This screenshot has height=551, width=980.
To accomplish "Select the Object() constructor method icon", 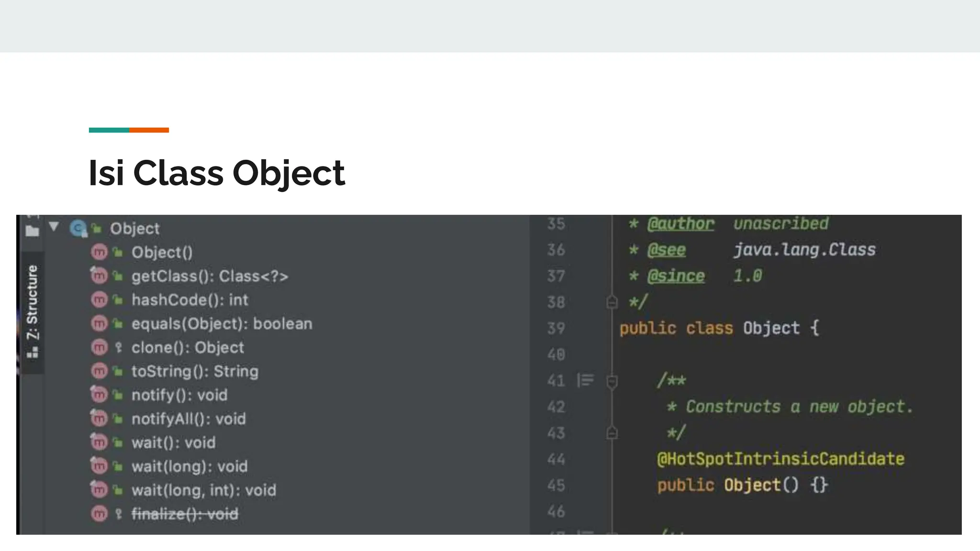I will coord(99,252).
